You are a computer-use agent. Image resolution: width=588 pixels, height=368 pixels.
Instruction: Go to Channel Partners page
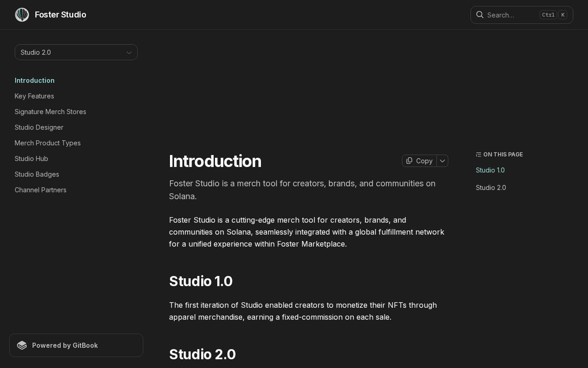pyautogui.click(x=40, y=190)
